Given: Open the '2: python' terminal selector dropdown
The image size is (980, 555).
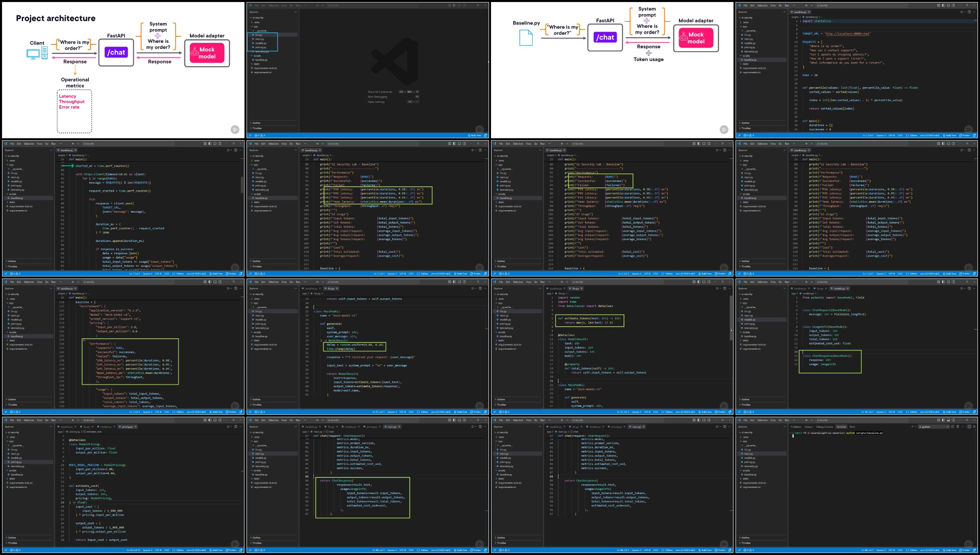Looking at the screenshot, I should pos(934,426).
